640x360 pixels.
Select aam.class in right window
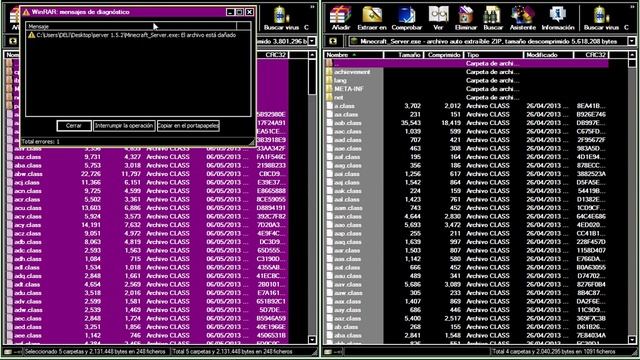348,208
